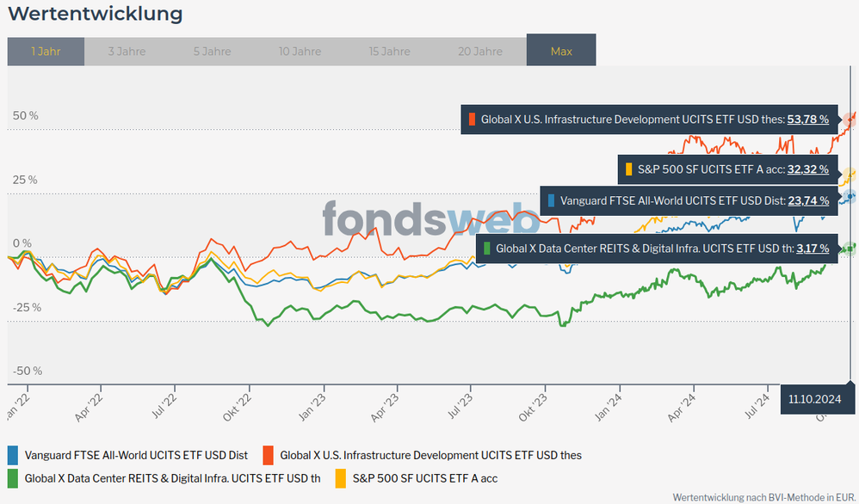This screenshot has width=859, height=504.
Task: Toggle Global X U.S. Infrastructure Development legend label
Action: [430, 455]
